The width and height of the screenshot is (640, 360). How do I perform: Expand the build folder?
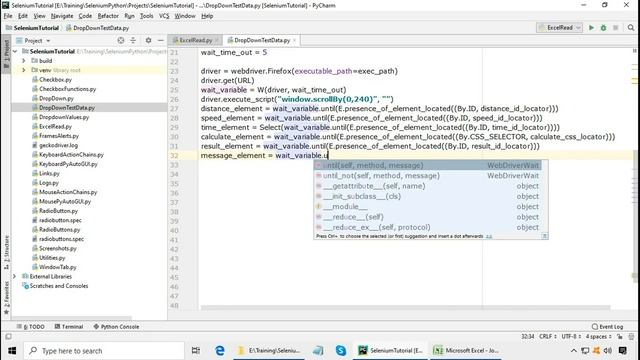24,61
